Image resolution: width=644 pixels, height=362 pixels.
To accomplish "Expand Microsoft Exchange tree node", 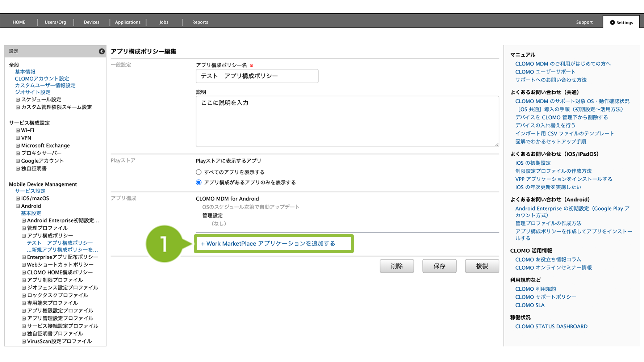I will 18,146.
